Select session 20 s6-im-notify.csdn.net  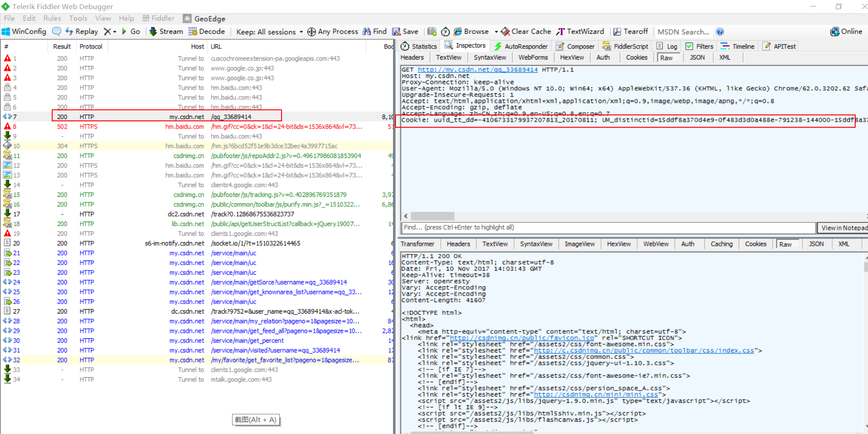pyautogui.click(x=197, y=243)
